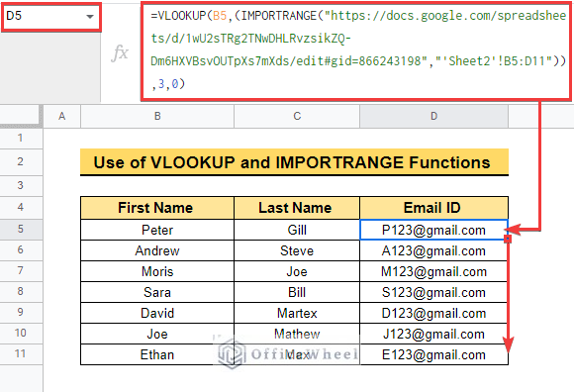Select the Name Box showing D5
The height and width of the screenshot is (392, 574).
tap(51, 17)
